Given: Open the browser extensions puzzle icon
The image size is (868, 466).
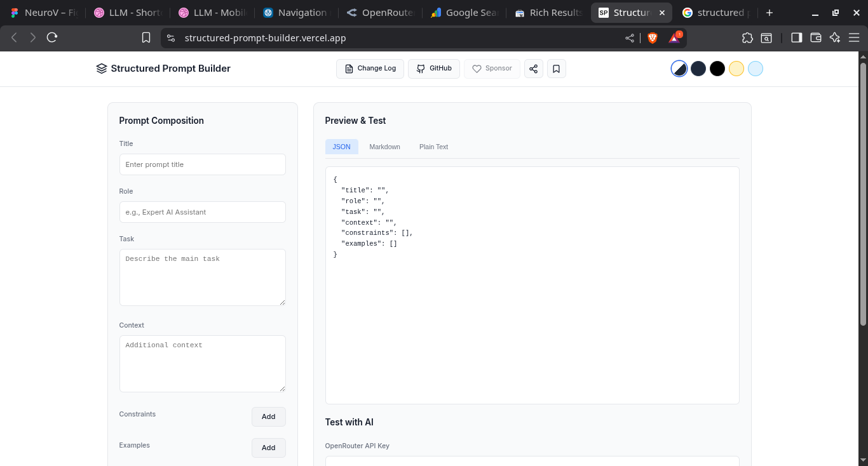Looking at the screenshot, I should 747,38.
